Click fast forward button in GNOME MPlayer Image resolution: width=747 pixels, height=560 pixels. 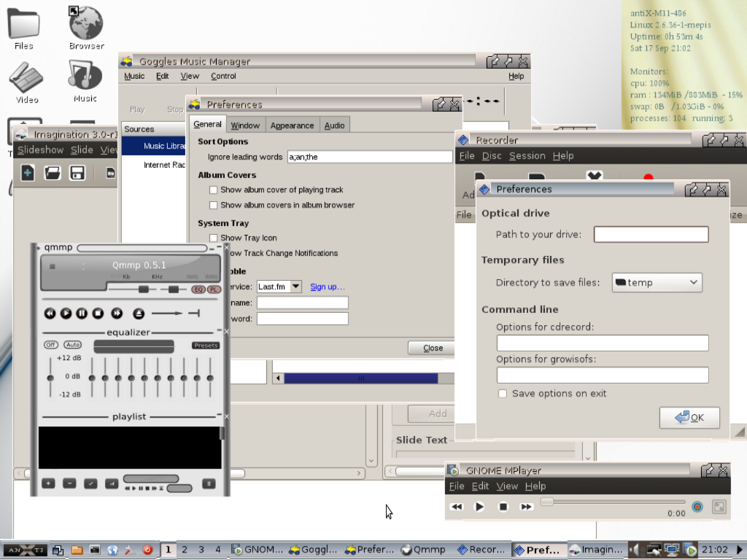point(526,507)
